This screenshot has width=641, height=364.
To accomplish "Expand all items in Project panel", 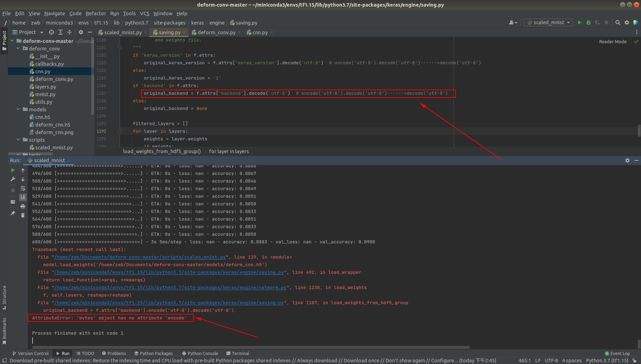I will pyautogui.click(x=61, y=32).
